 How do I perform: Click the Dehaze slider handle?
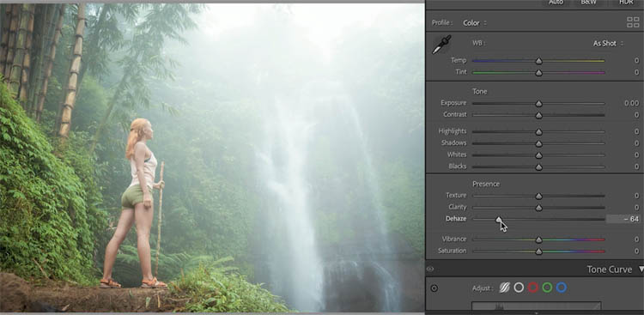[499, 220]
